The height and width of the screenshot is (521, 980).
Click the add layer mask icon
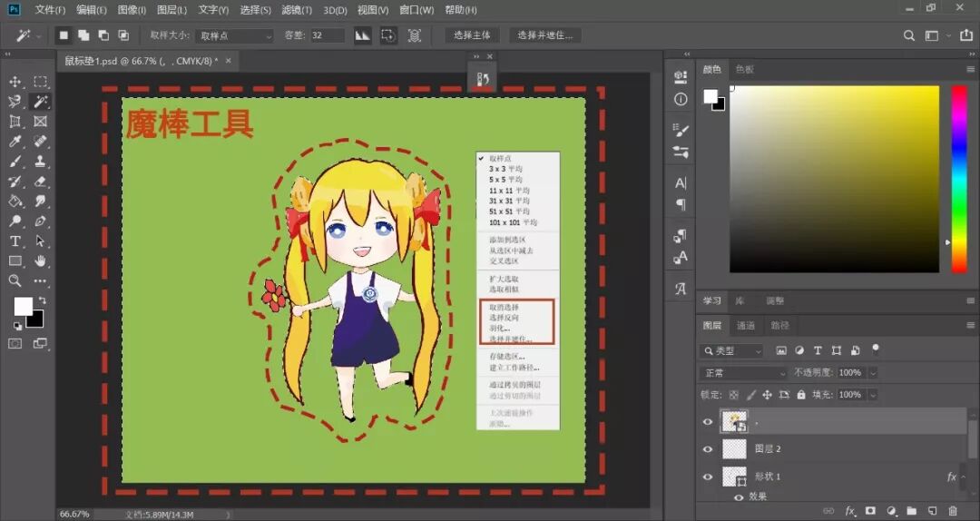pyautogui.click(x=870, y=511)
